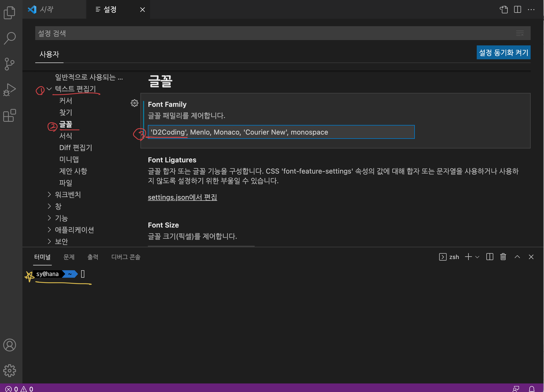Switch to 터미널 panel tab
The height and width of the screenshot is (392, 544).
[42, 257]
